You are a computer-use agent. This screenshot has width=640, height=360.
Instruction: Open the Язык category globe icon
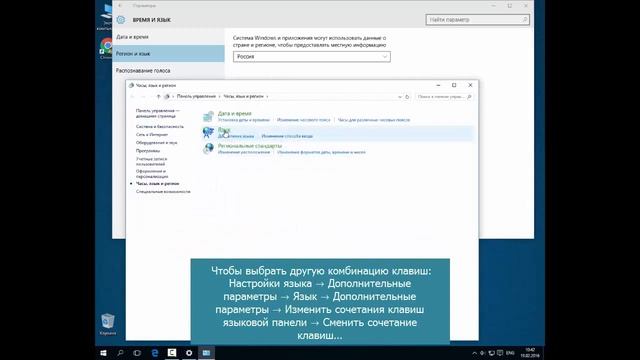pyautogui.click(x=208, y=132)
